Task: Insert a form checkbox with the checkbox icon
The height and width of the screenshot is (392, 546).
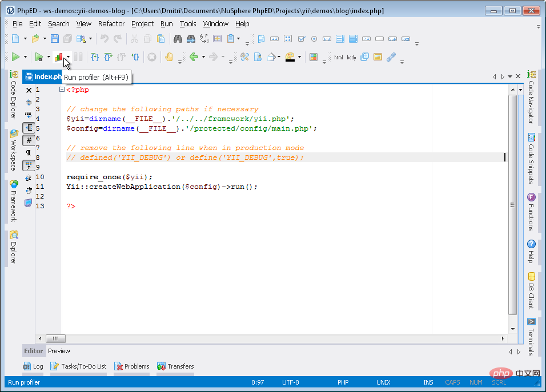Action: click(x=302, y=39)
